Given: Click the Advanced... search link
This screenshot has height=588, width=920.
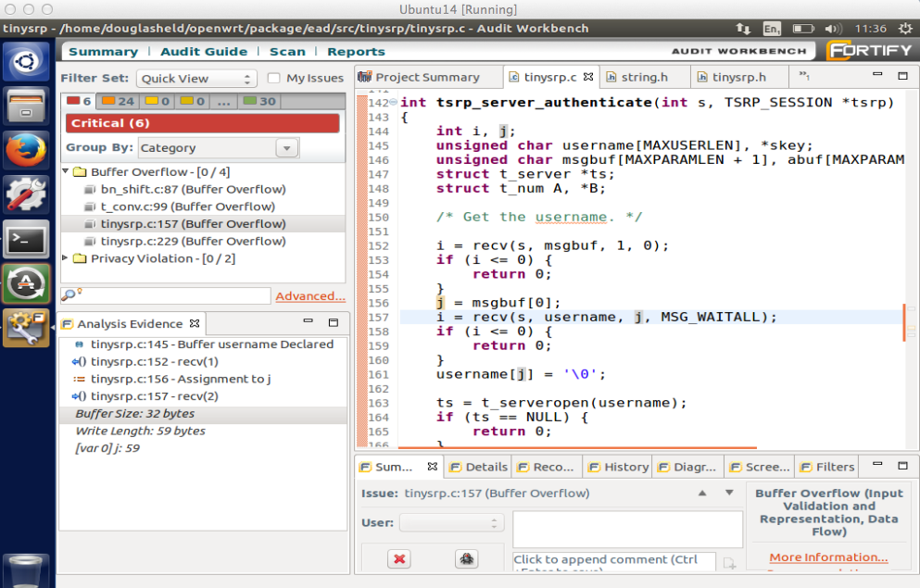Looking at the screenshot, I should [310, 296].
